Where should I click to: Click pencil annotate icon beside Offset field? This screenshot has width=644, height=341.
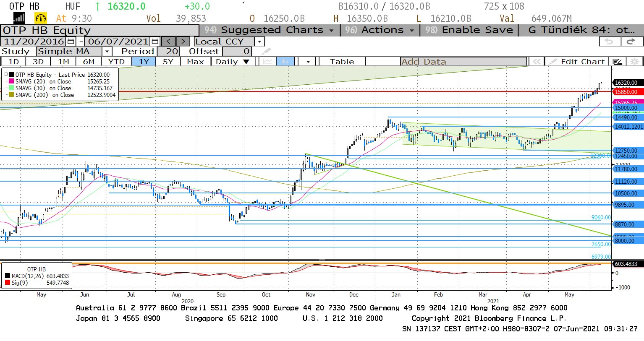coord(266,52)
